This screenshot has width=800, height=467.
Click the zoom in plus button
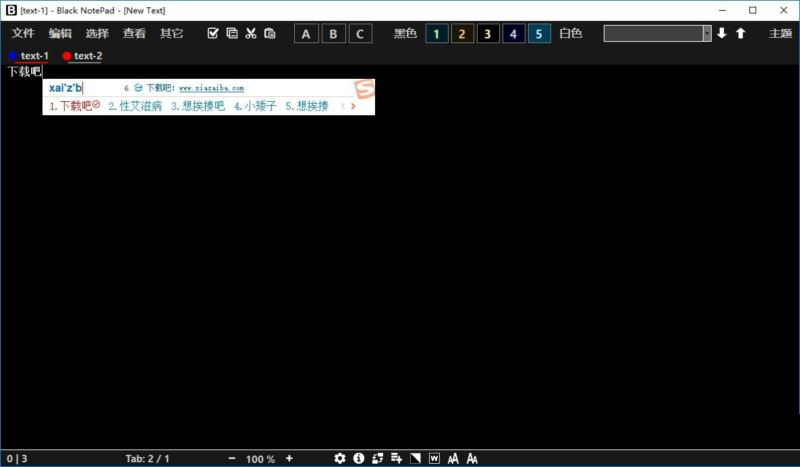pyautogui.click(x=289, y=458)
